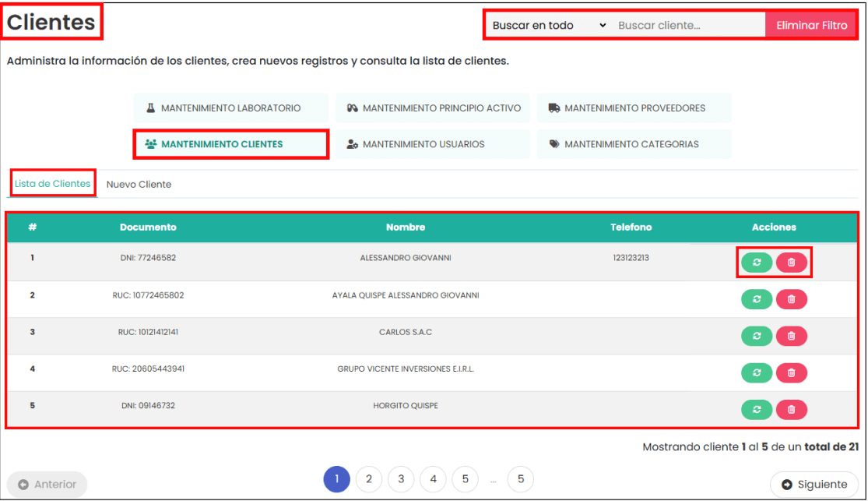Open Mantenimiento Categorias section
Viewport: 868px width, 501px height.
point(634,144)
